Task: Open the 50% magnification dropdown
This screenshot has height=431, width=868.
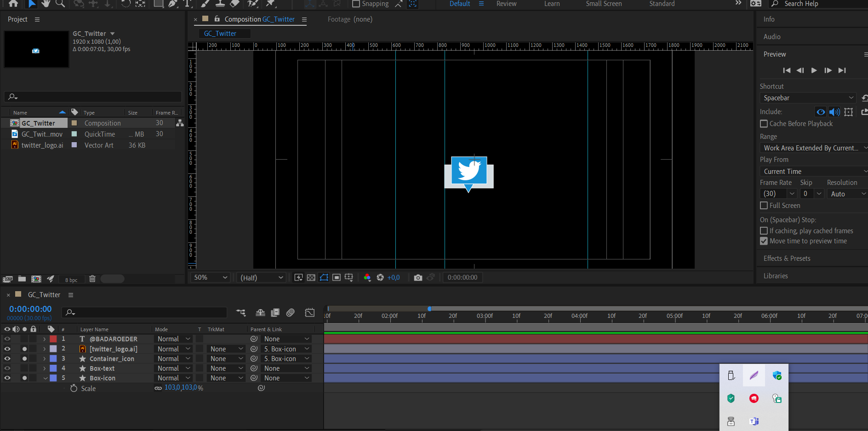Action: [210, 277]
